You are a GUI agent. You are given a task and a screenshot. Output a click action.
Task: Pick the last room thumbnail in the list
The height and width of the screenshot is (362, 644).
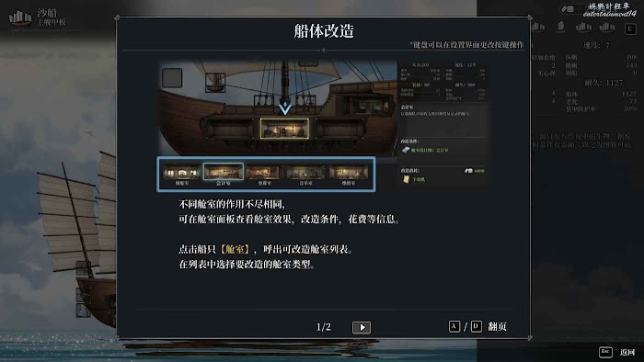tap(349, 172)
